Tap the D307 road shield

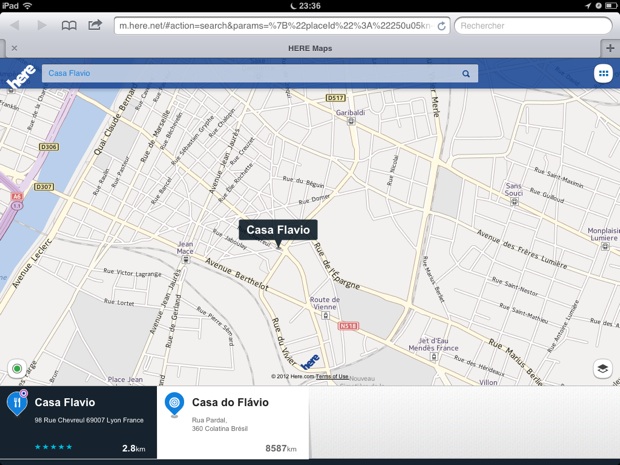point(44,187)
